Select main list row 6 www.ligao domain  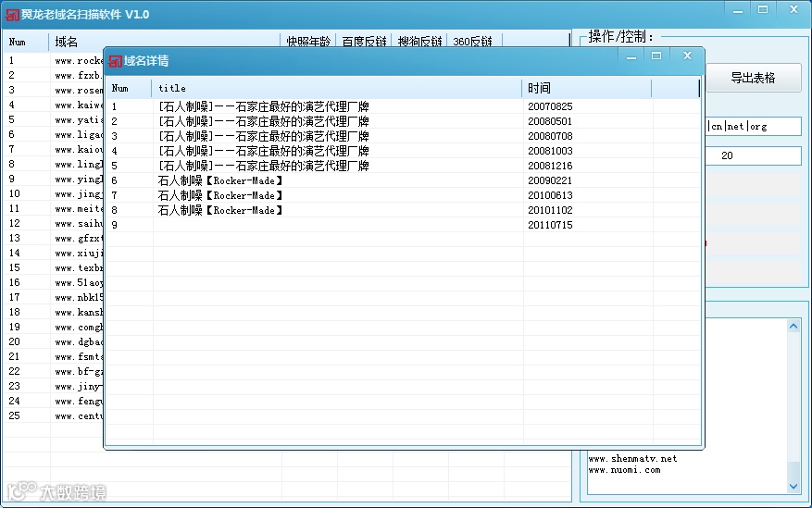pyautogui.click(x=79, y=135)
